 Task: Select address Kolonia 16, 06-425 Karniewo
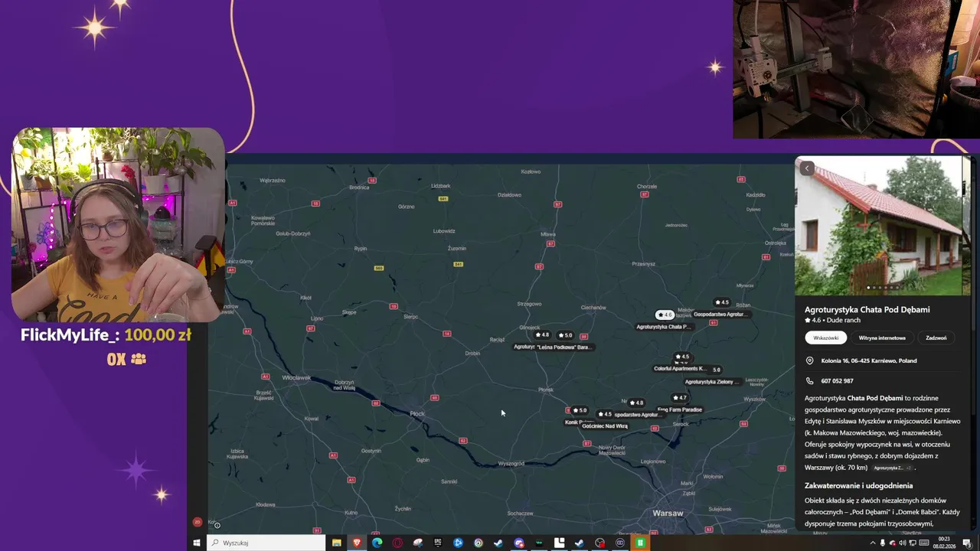click(869, 360)
